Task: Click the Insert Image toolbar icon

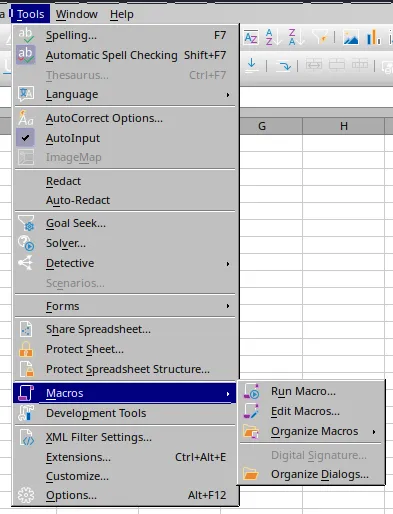Action: click(x=351, y=37)
